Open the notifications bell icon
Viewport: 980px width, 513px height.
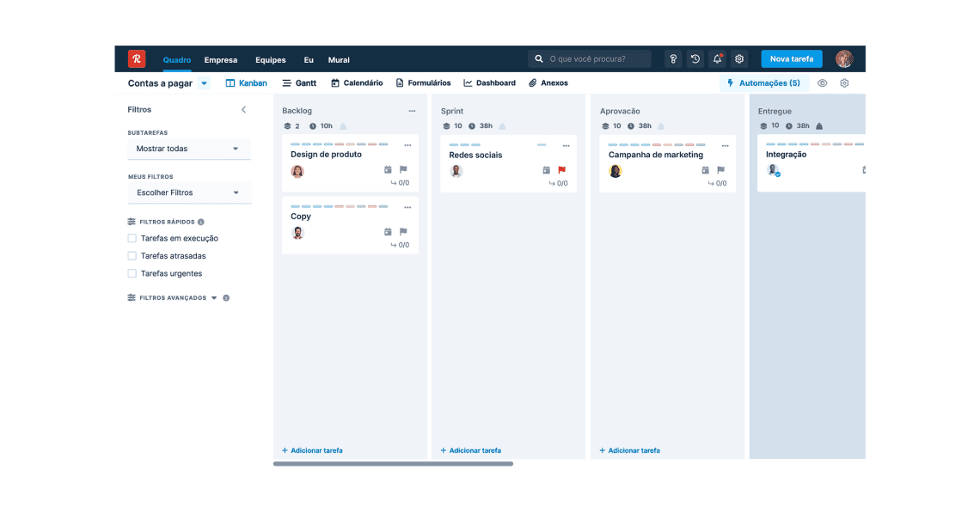pos(717,59)
